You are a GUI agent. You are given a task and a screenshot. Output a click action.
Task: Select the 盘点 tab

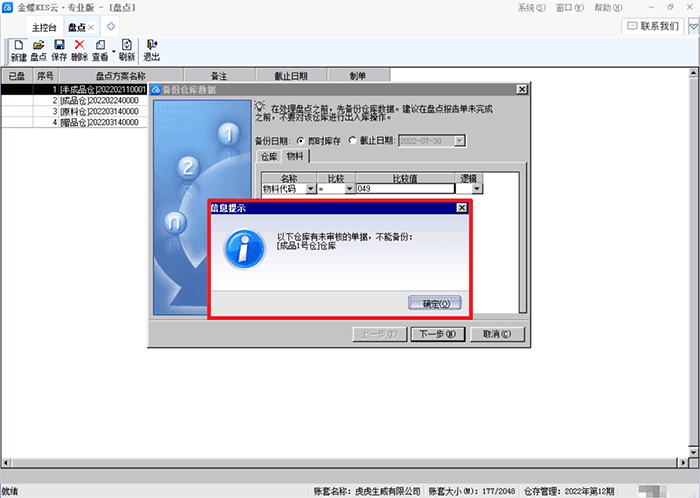[76, 27]
